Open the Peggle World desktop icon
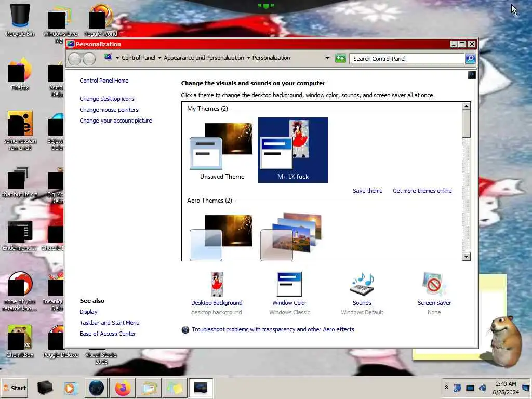Viewport: 532px width, 399px height. click(101, 20)
